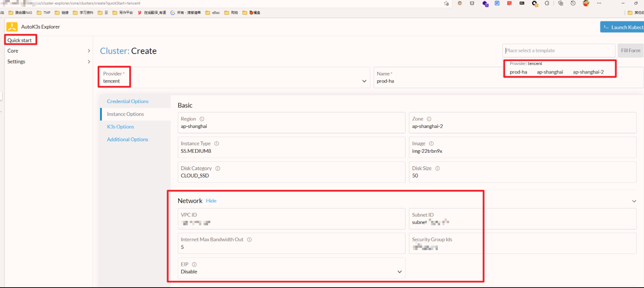Click the Hide link next to Network
The height and width of the screenshot is (288, 644).
(x=211, y=201)
